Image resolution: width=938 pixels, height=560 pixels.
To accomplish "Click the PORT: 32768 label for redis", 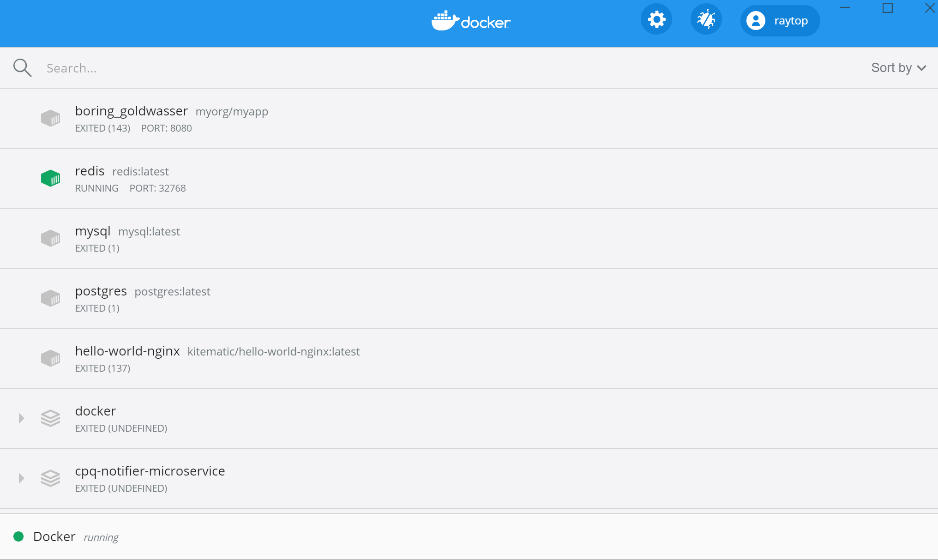I will click(x=157, y=188).
